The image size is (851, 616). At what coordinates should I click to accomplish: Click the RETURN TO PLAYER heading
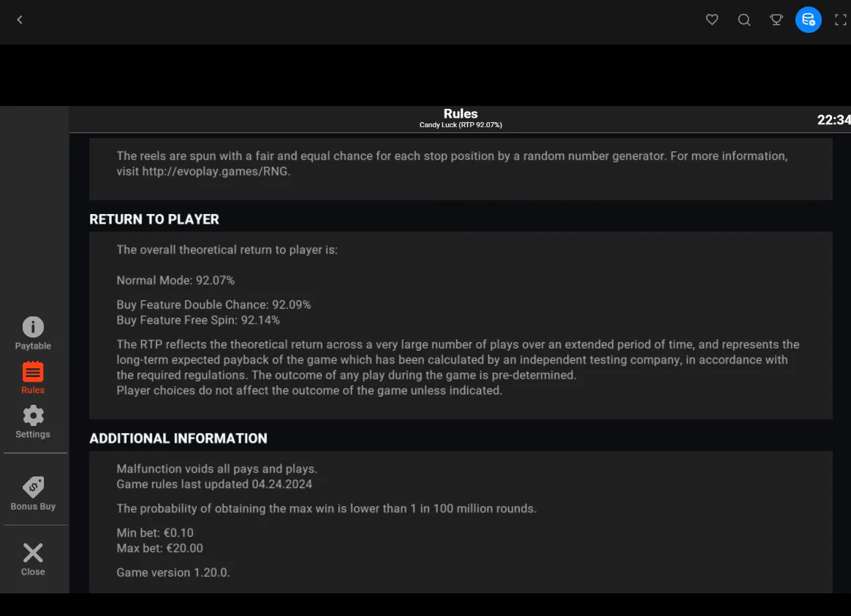pos(154,220)
